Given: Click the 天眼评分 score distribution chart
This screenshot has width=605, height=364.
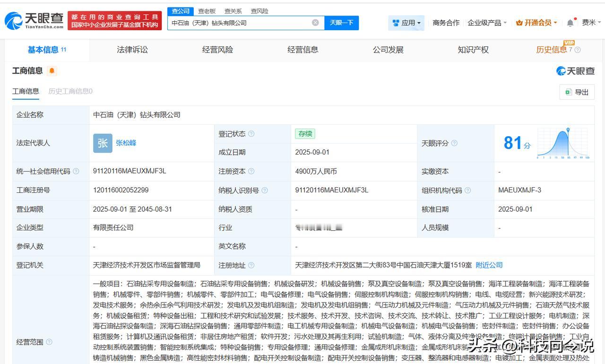Looking at the screenshot, I should click(563, 143).
